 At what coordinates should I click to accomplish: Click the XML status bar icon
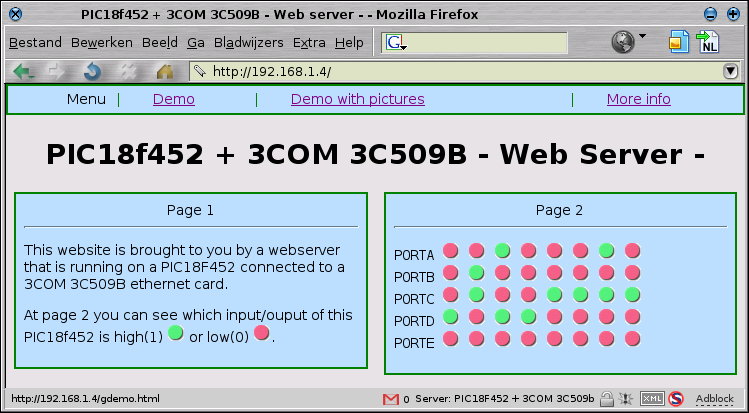(652, 399)
